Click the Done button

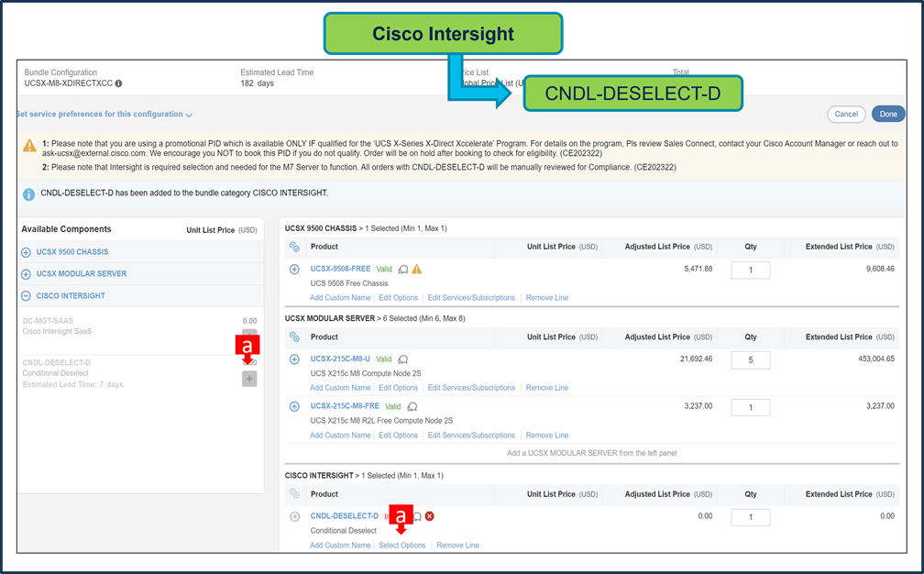click(888, 115)
